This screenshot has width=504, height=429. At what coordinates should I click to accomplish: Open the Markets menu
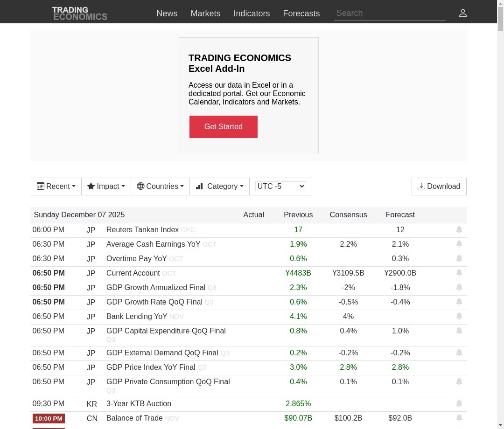click(205, 14)
